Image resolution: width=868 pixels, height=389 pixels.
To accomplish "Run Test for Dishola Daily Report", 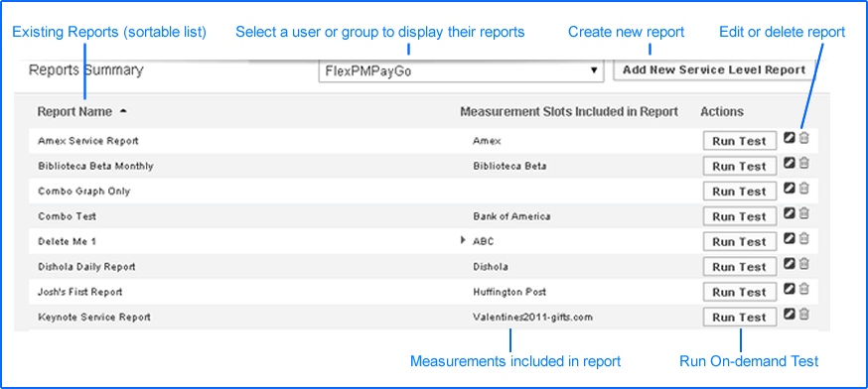I will tap(740, 267).
